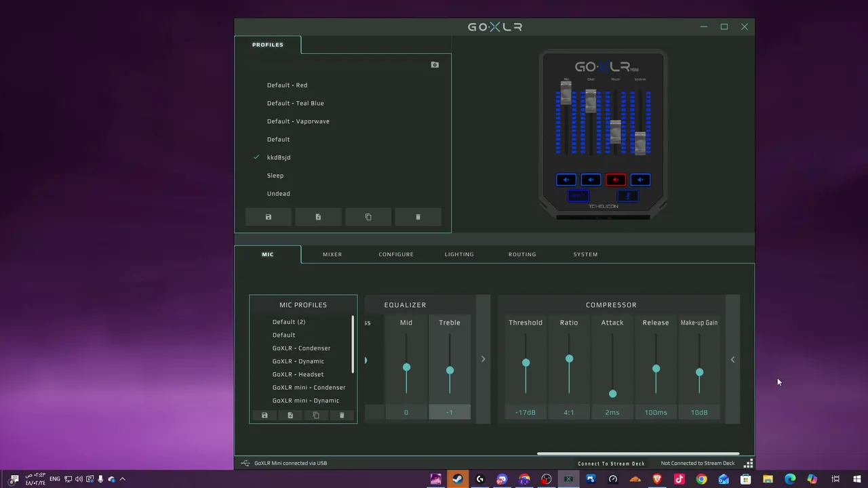Image resolution: width=868 pixels, height=488 pixels.
Task: Click Connect To Stream Deck button
Action: [612, 464]
